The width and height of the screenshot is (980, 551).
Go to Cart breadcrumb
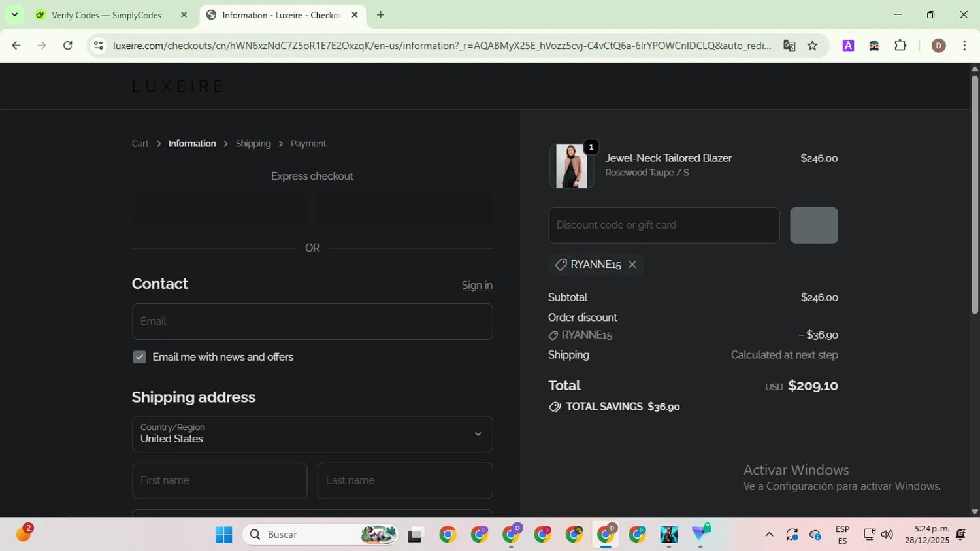point(140,144)
